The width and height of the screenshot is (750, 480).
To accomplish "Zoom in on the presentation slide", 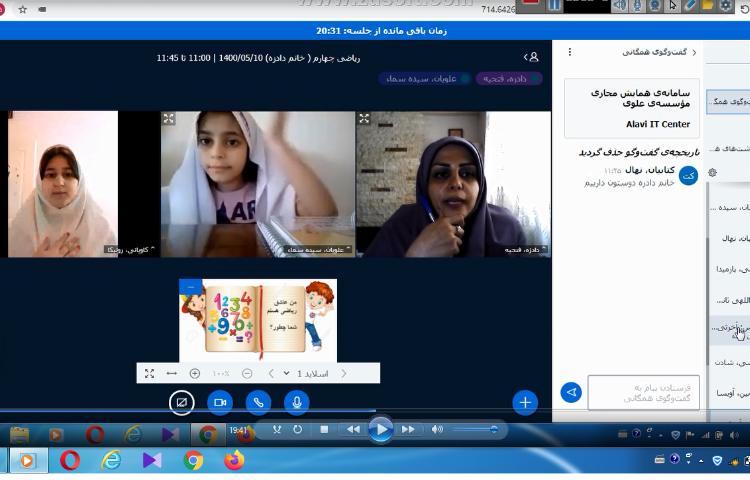I will click(x=195, y=373).
